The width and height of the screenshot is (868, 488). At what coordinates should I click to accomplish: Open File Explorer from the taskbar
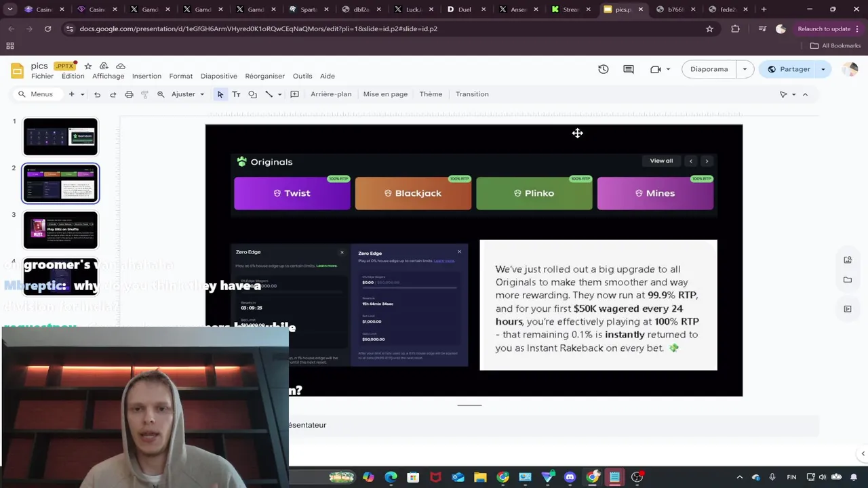pos(480,477)
